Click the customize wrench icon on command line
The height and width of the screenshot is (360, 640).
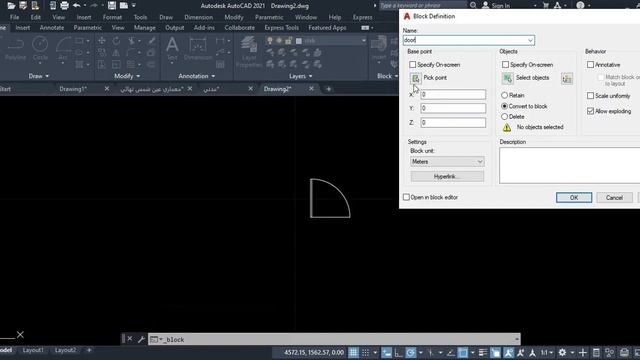(141, 339)
